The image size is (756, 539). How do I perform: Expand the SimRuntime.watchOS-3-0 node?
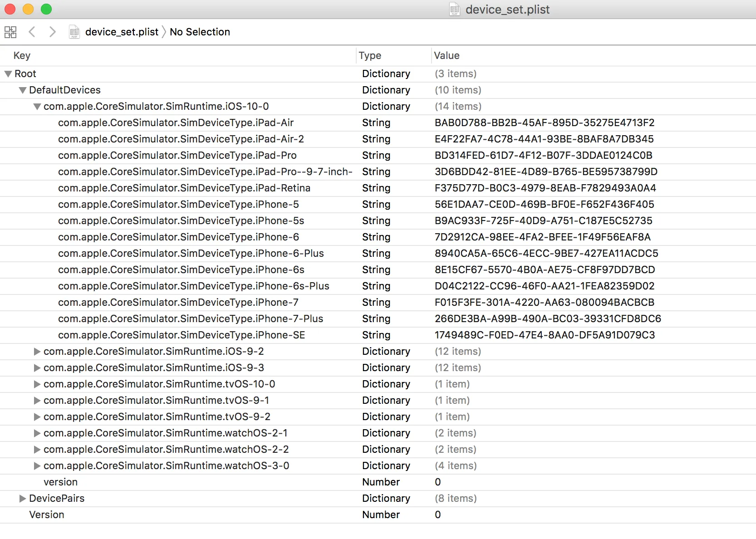[x=37, y=466]
